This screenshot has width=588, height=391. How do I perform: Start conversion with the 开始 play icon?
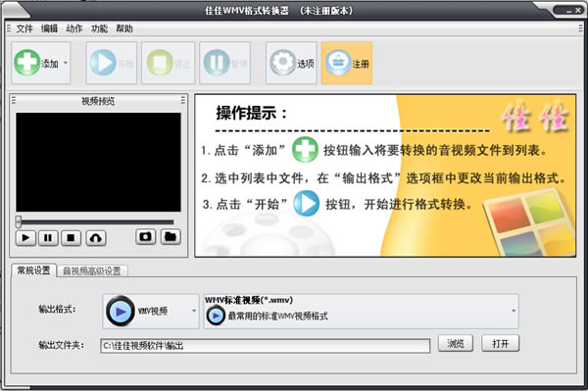click(103, 63)
